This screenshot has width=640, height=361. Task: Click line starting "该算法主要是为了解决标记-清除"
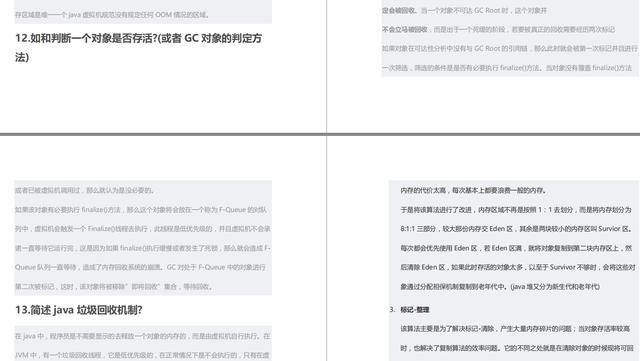click(515, 329)
